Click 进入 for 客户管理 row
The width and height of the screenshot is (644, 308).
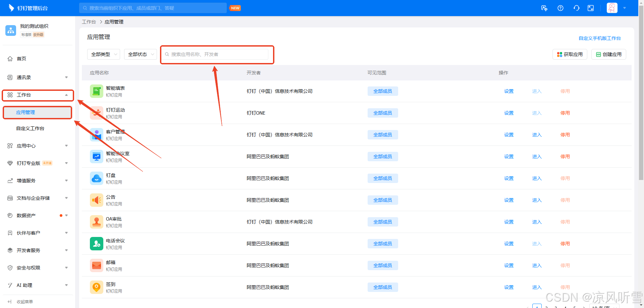click(537, 135)
